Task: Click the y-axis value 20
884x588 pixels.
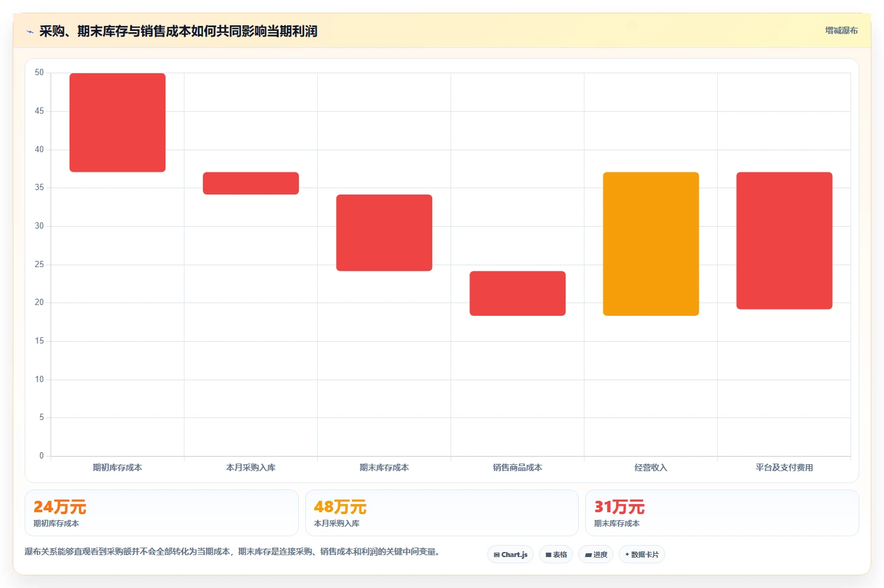Action: (39, 303)
